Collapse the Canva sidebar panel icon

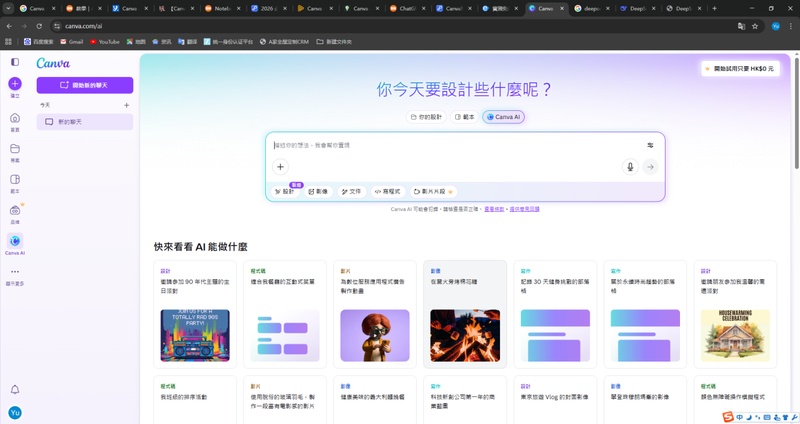coord(15,62)
